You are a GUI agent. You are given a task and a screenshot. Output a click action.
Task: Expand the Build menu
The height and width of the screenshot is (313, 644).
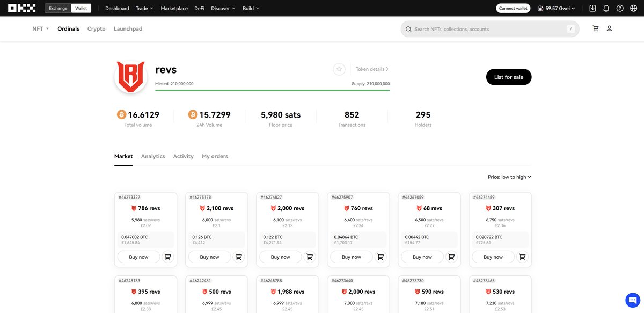251,8
